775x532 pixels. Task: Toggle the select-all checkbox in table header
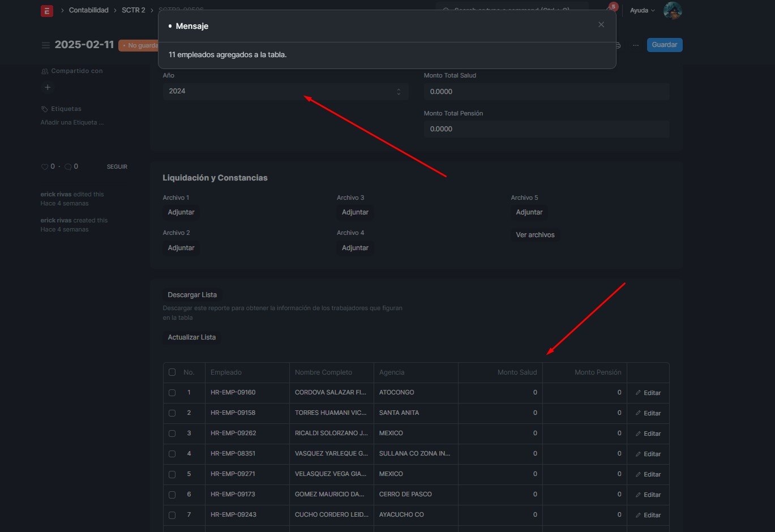[172, 372]
